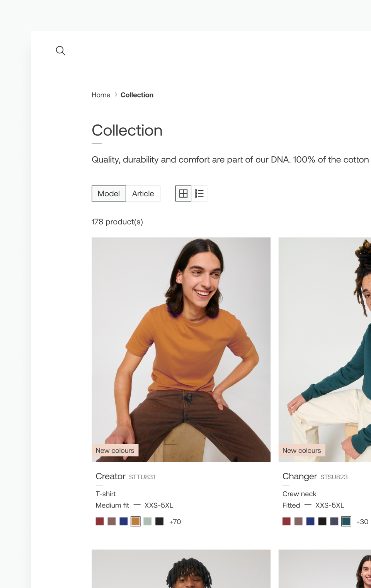371x588 pixels.
Task: Show the +70 more Creator colours
Action: click(175, 522)
